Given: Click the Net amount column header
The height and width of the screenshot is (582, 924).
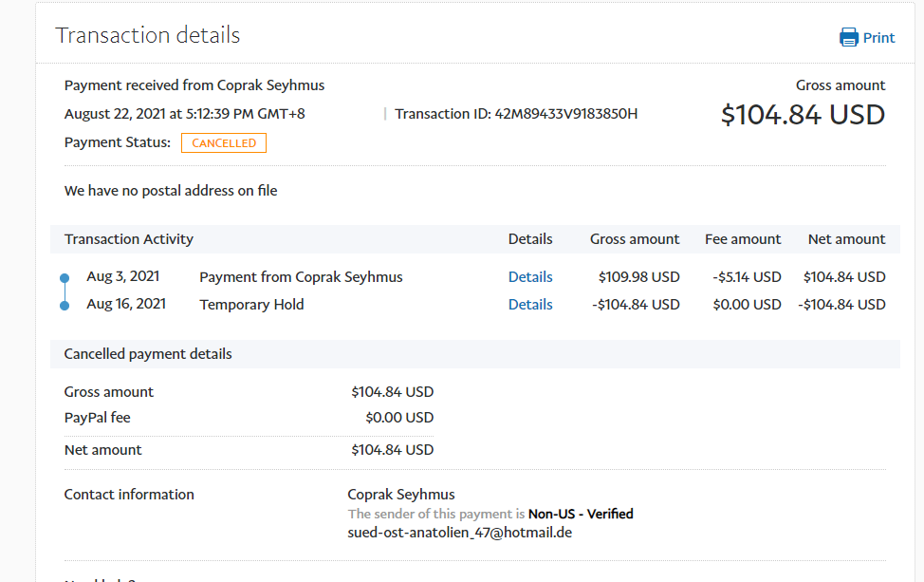Looking at the screenshot, I should click(x=846, y=239).
